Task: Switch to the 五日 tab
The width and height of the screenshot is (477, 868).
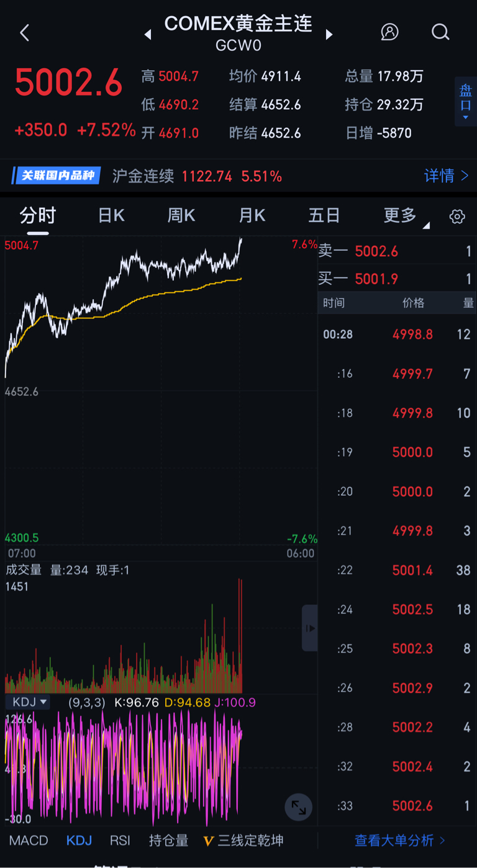Action: click(x=324, y=216)
